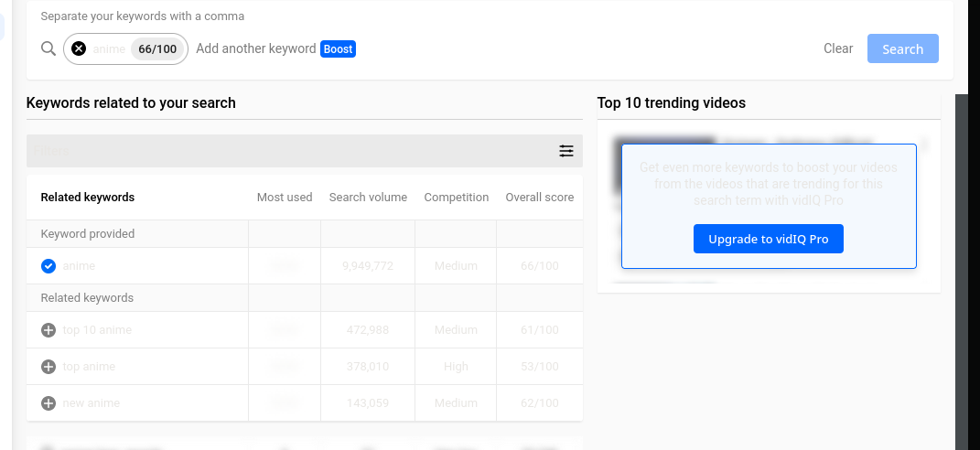Click 'Top 10 trending videos' heading

672,103
